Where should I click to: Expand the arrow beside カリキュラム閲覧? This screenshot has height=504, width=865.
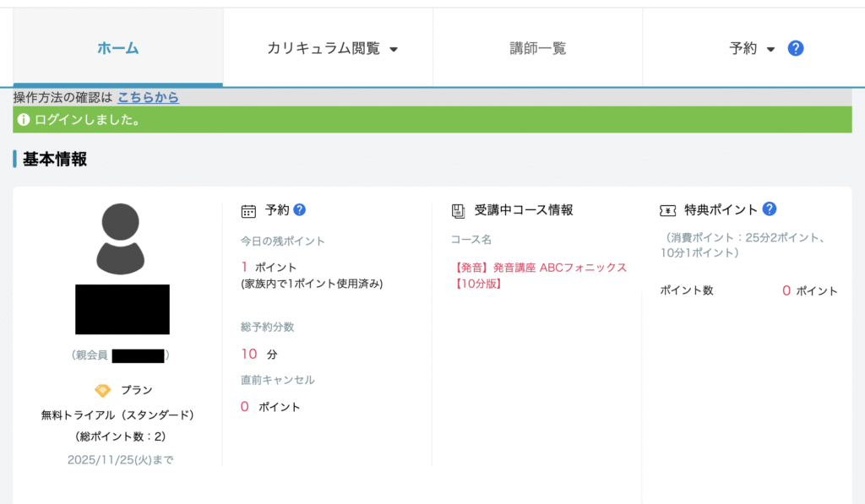[394, 50]
